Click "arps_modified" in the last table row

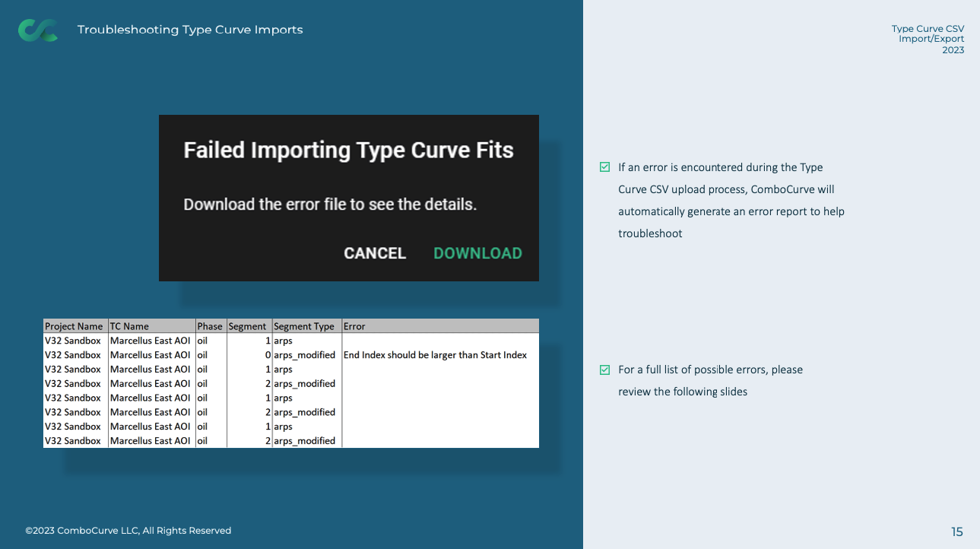click(x=305, y=441)
